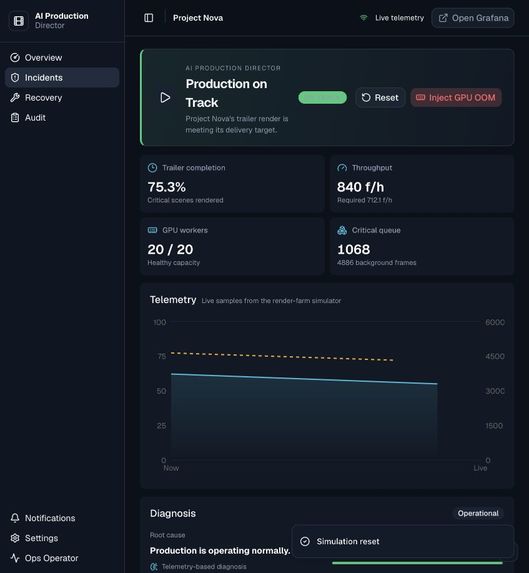Click the external link icon on Grafana button
The width and height of the screenshot is (529, 573).
click(x=443, y=18)
